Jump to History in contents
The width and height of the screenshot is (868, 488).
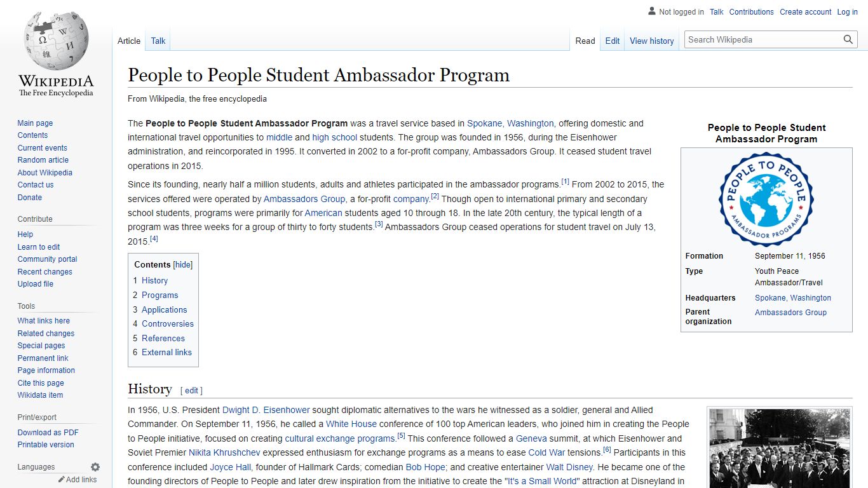154,281
